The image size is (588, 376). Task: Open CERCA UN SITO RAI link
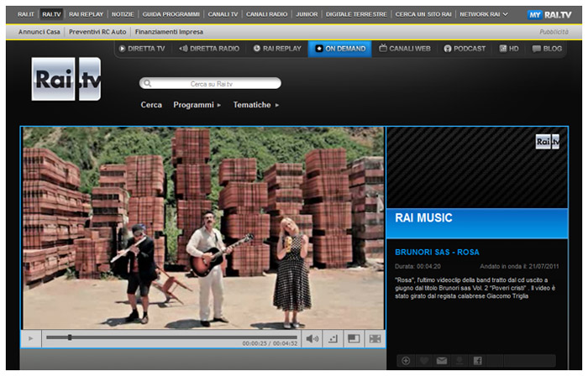coord(423,14)
